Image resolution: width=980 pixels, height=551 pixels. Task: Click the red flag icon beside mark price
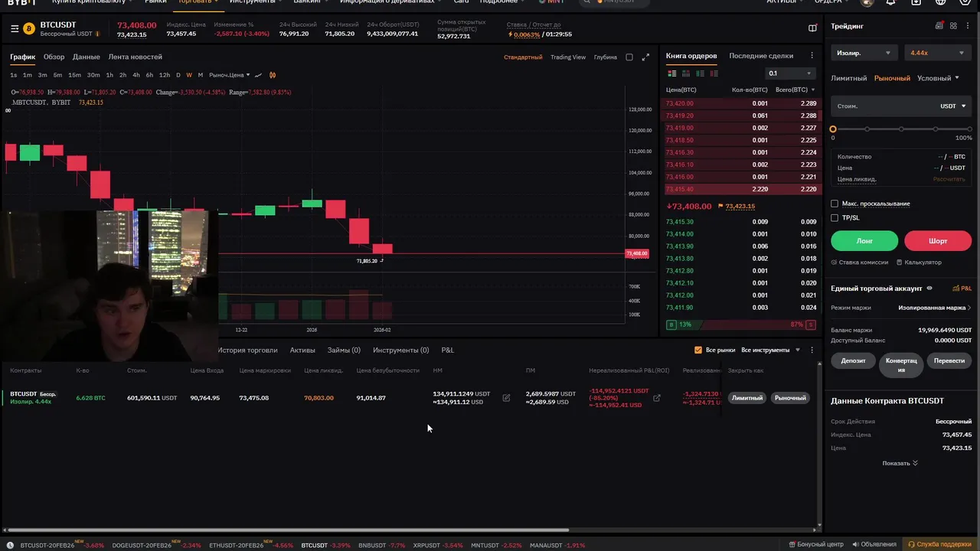coord(720,207)
